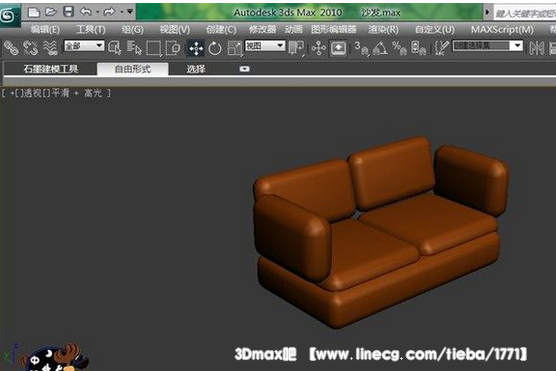Click the 平滑 + 高光 viewport shading label
Screen dimensions: 556x371
tap(77, 93)
